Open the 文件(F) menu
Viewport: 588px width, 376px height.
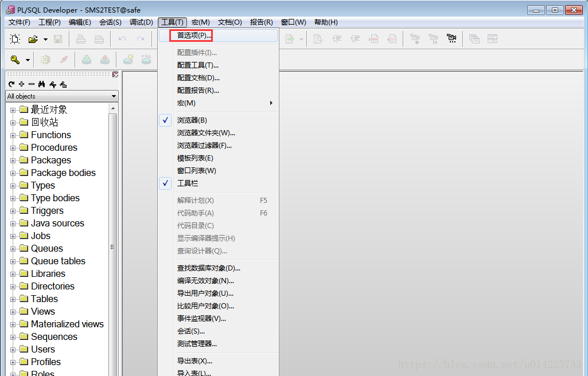[19, 22]
